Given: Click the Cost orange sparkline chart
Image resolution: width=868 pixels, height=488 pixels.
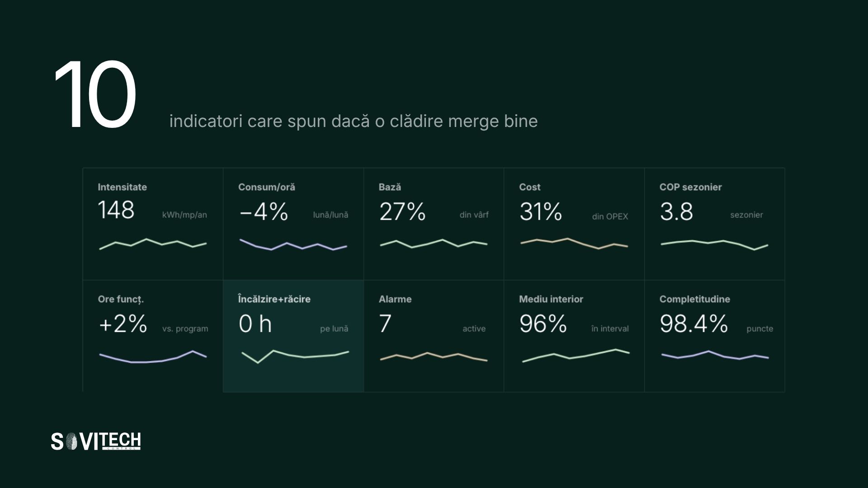Looking at the screenshot, I should point(574,244).
